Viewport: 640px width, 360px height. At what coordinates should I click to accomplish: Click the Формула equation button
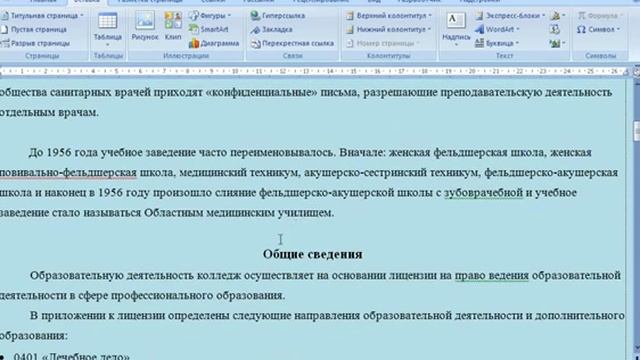(x=600, y=16)
